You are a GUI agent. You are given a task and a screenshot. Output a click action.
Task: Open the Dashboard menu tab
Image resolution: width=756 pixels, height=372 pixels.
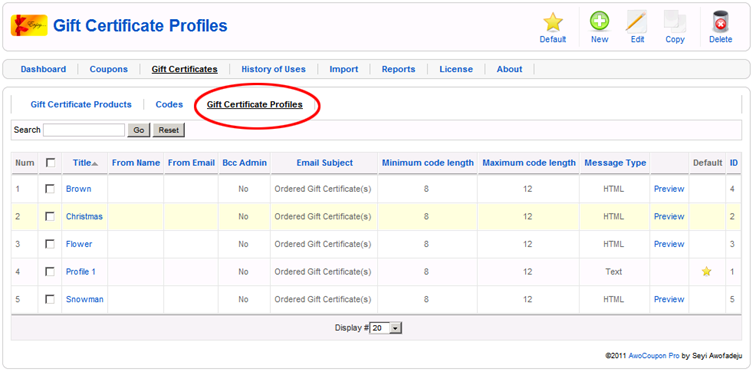[x=43, y=69]
